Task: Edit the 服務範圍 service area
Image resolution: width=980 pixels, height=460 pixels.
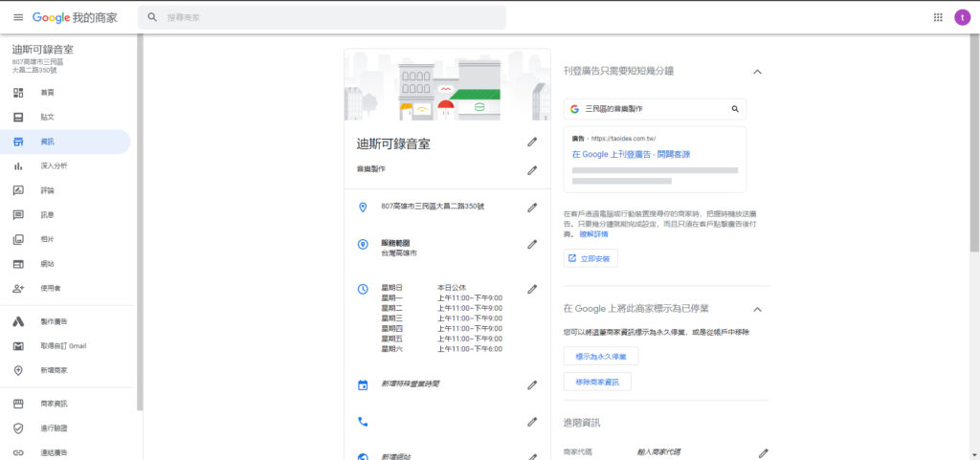Action: tap(532, 244)
